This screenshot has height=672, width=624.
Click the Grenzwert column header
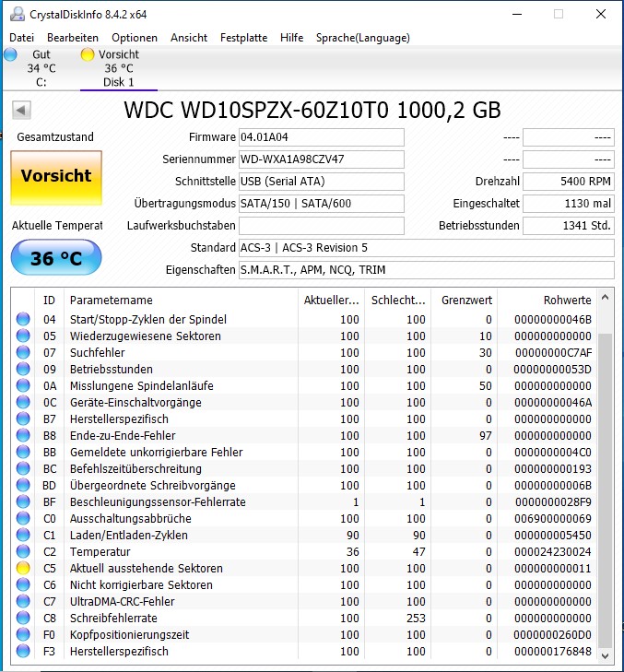pyautogui.click(x=465, y=300)
